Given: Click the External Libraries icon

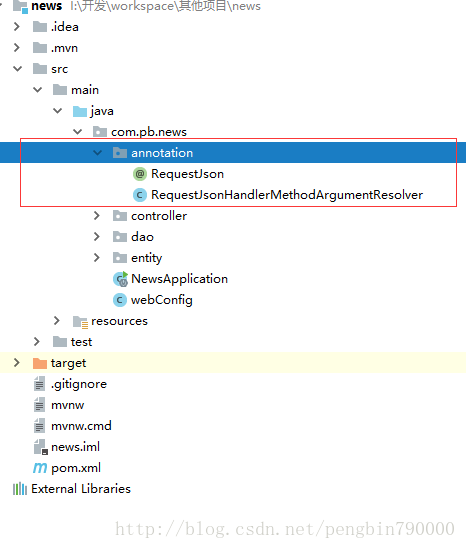Looking at the screenshot, I should (x=20, y=489).
